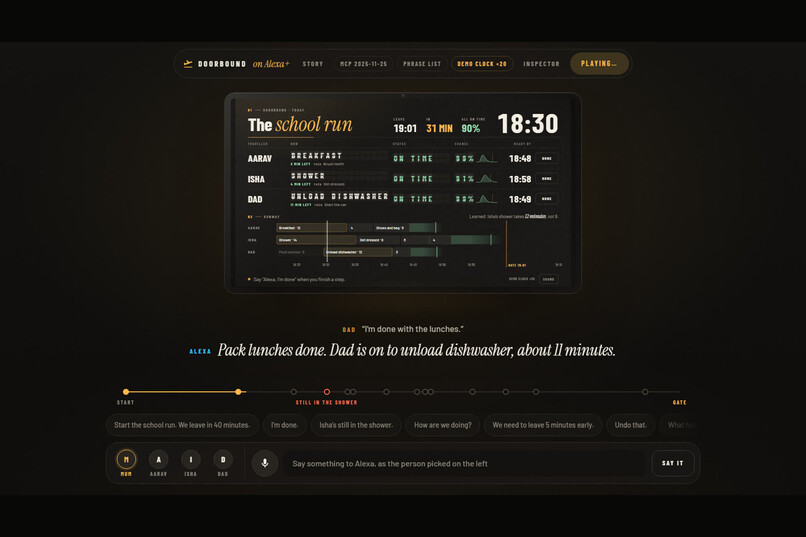Click the large 18:30 clock

[528, 124]
